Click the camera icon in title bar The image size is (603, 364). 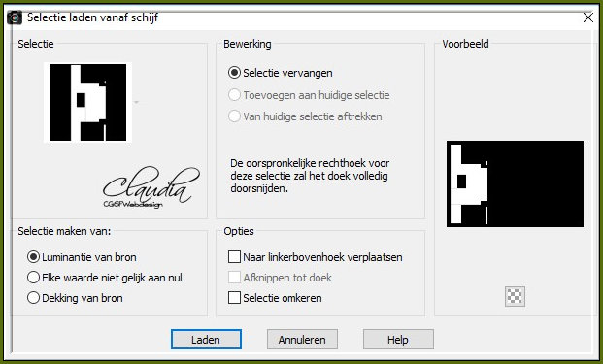pos(15,17)
